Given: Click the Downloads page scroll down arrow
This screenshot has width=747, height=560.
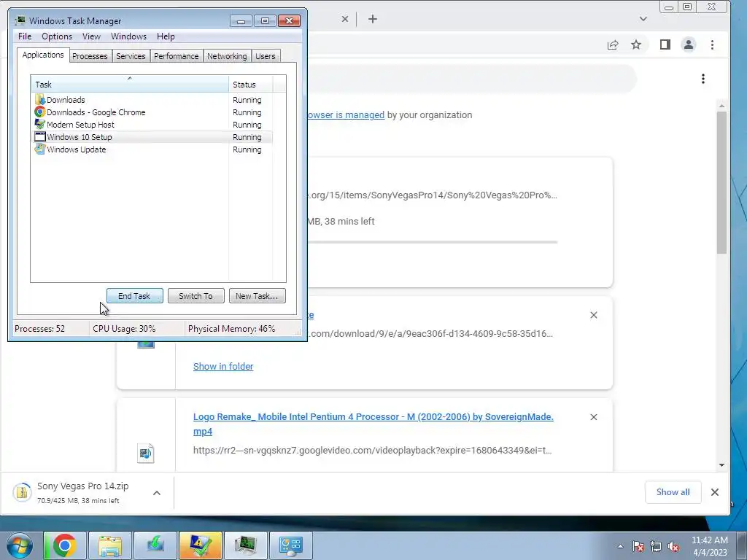Looking at the screenshot, I should [x=721, y=464].
